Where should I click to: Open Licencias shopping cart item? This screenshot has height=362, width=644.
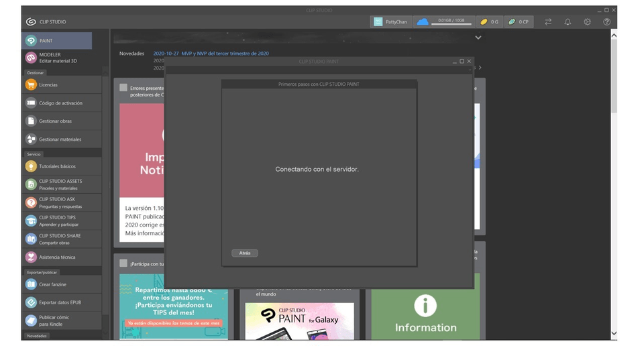56,85
